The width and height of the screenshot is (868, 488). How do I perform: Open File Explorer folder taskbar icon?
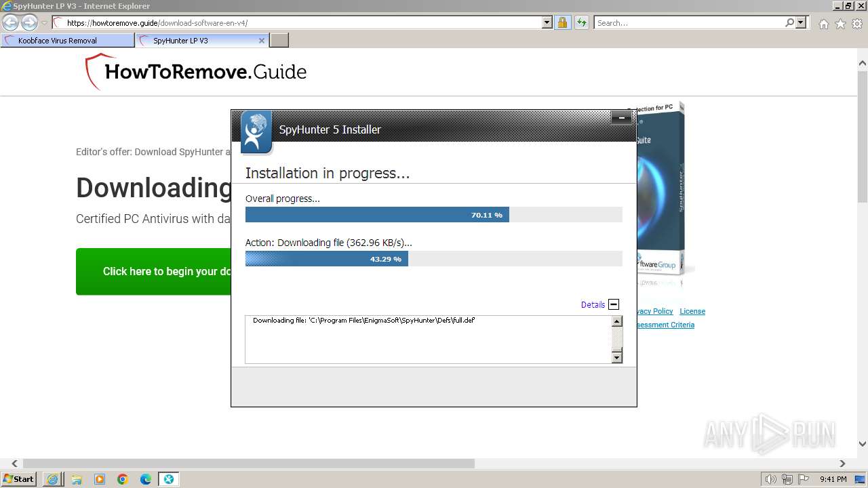(77, 479)
